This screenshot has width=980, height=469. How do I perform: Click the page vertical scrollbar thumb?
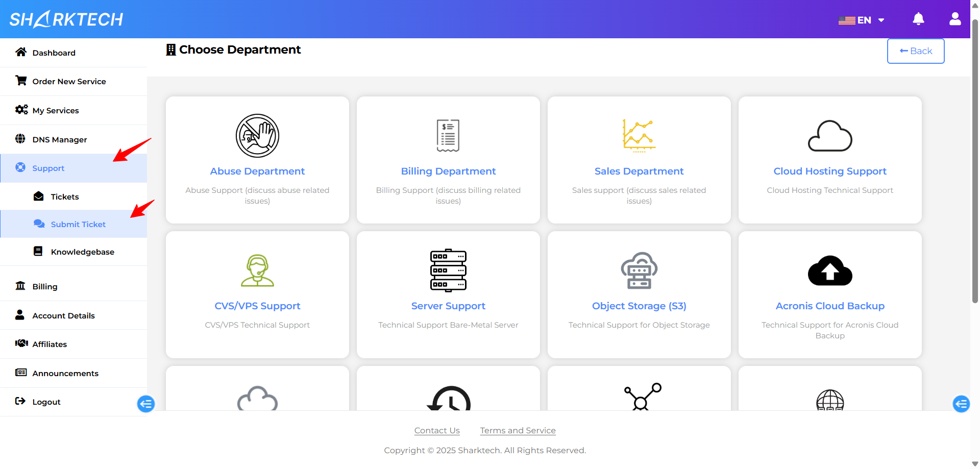coord(975,161)
